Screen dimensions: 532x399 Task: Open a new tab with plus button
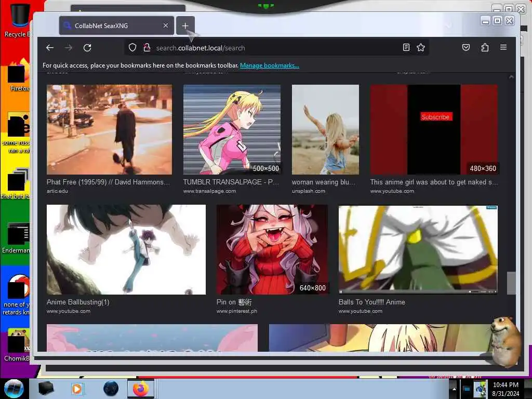point(185,26)
